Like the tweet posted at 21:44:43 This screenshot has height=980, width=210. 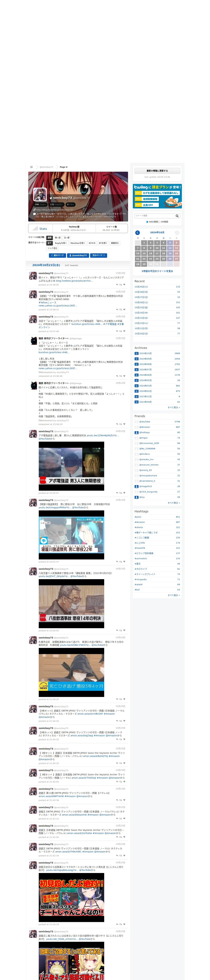tap(124, 721)
